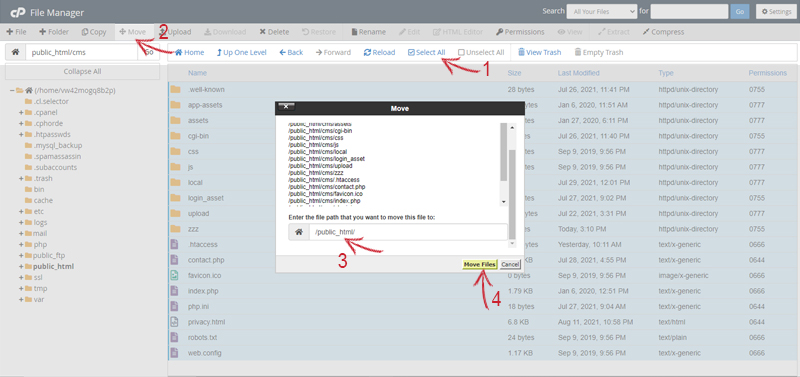Check the Unselect All checkbox

tap(461, 53)
